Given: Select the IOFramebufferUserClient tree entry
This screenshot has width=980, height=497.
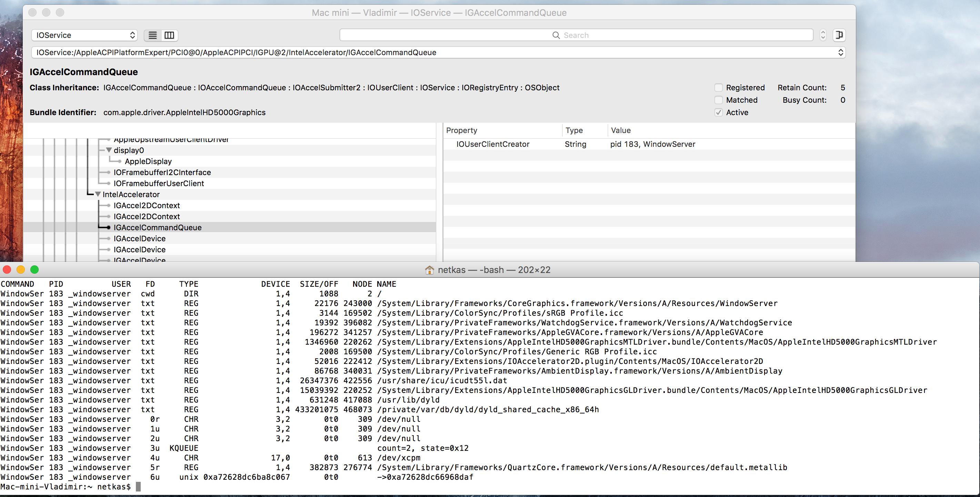Looking at the screenshot, I should coord(159,183).
